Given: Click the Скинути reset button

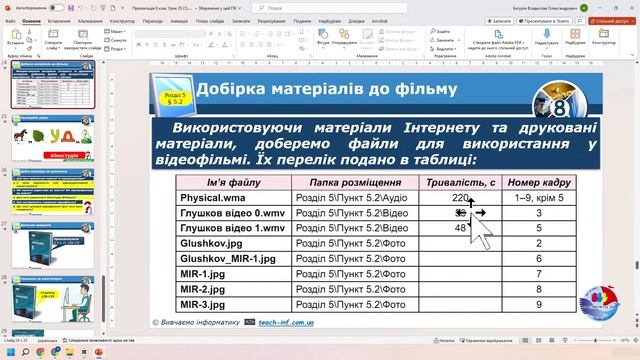Looking at the screenshot, I should 115,40.
